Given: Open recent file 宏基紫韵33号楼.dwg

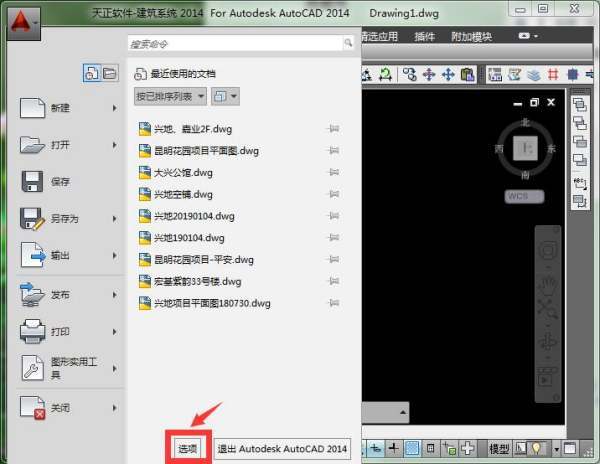Looking at the screenshot, I should 190,282.
